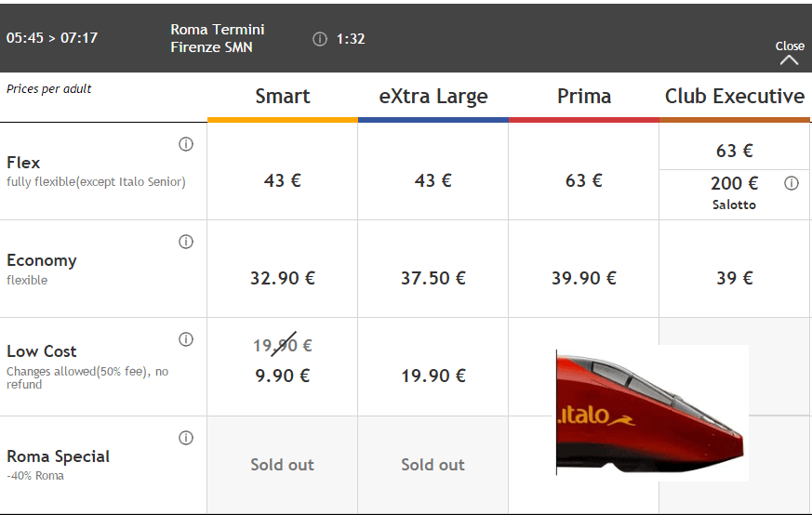812x515 pixels.
Task: Select the Smart column header
Action: [x=283, y=97]
